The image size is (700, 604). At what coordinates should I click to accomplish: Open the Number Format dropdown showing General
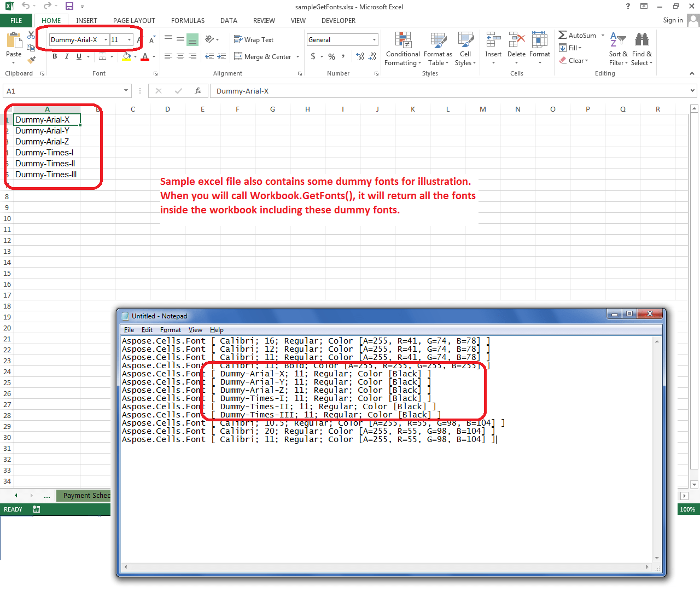coord(373,39)
